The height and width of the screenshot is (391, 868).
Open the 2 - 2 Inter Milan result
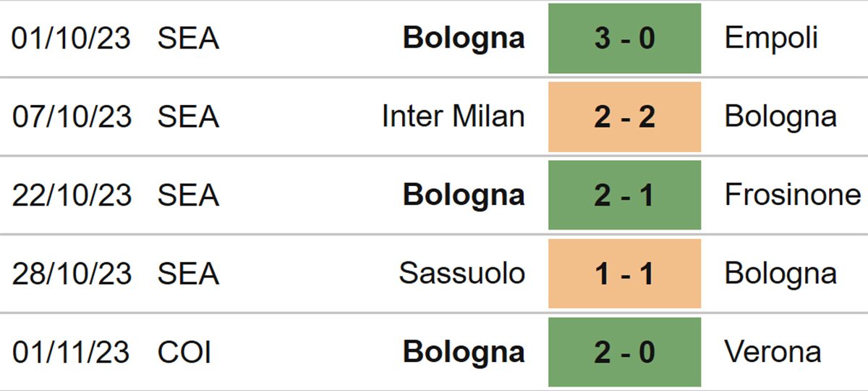click(624, 117)
